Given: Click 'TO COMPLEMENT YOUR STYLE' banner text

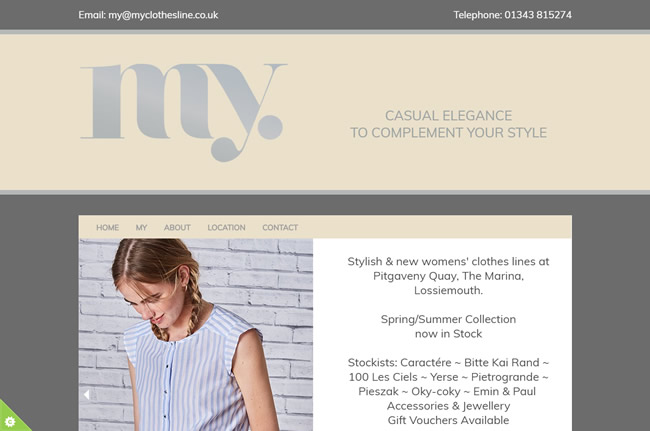Looking at the screenshot, I should (x=449, y=133).
